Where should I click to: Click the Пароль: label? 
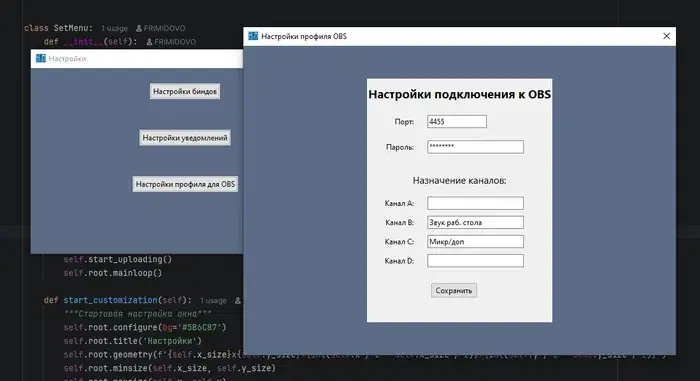tap(400, 147)
